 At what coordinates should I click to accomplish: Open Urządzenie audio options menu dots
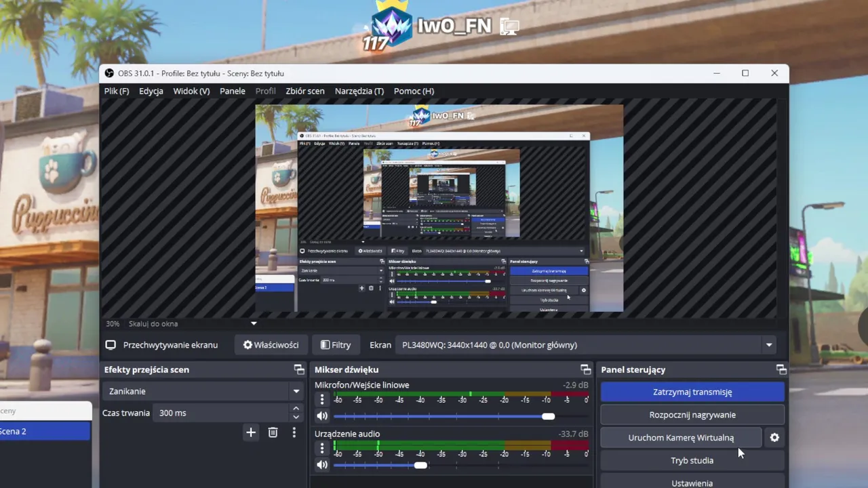(x=322, y=448)
